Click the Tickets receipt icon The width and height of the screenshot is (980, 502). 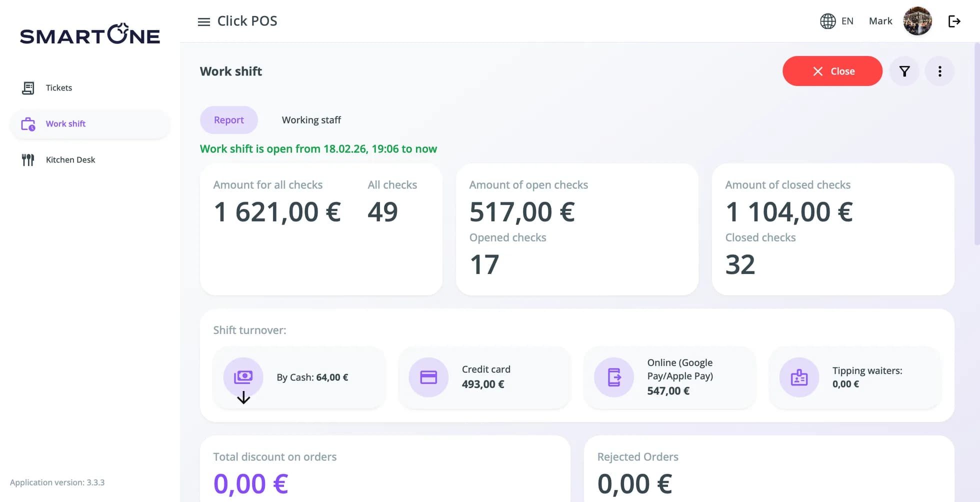[x=28, y=88]
